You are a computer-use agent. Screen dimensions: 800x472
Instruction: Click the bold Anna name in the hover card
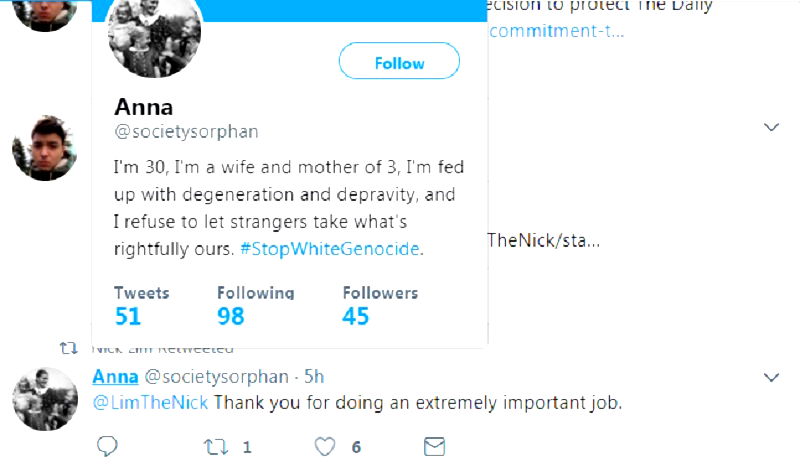145,107
